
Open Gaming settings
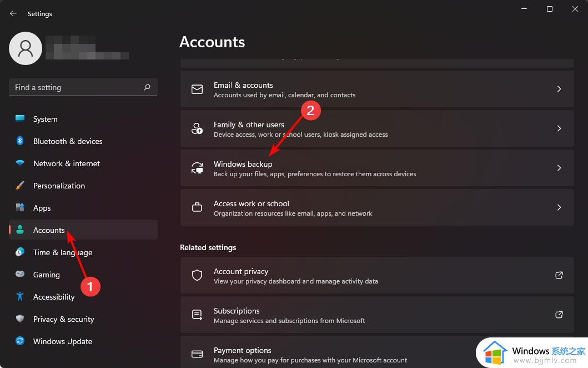click(83, 274)
